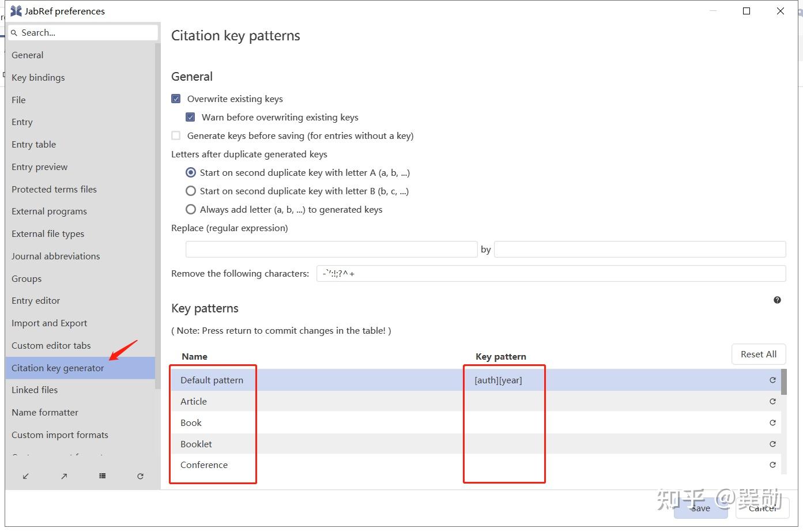Open the Key patterns help icon
The width and height of the screenshot is (803, 532).
[777, 300]
